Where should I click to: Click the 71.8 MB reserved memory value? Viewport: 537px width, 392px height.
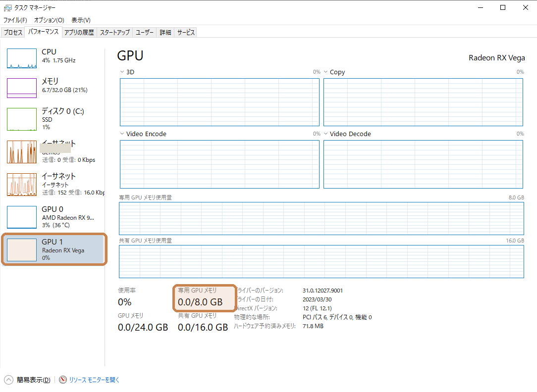(x=313, y=326)
